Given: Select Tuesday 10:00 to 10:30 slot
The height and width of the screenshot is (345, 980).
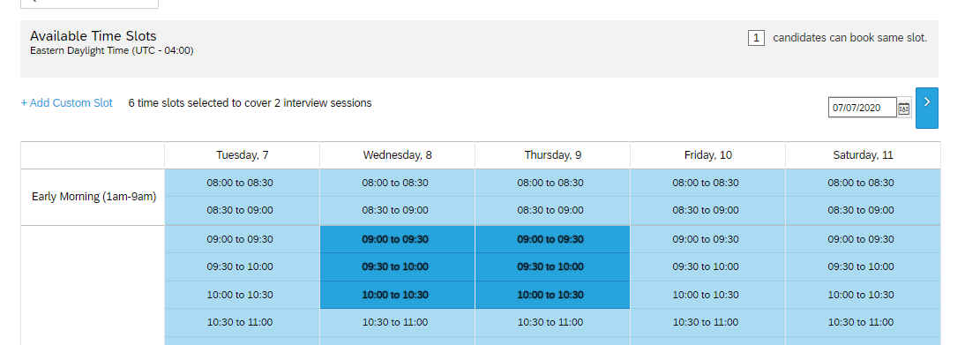Looking at the screenshot, I should tap(242, 295).
